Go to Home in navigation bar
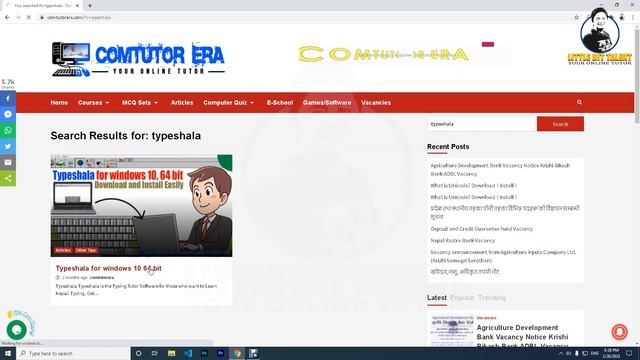Viewport: 640px width, 360px height. coord(59,102)
